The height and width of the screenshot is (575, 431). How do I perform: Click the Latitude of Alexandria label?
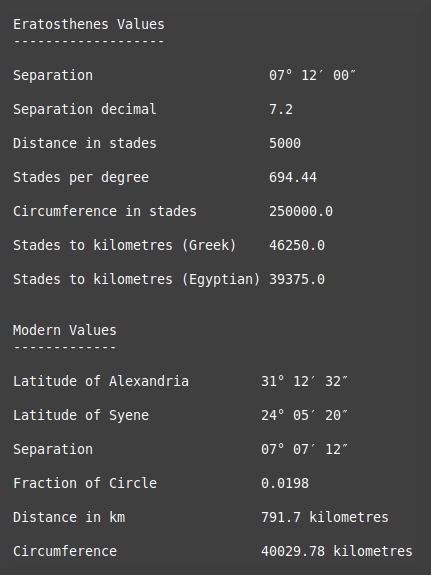coord(101,381)
